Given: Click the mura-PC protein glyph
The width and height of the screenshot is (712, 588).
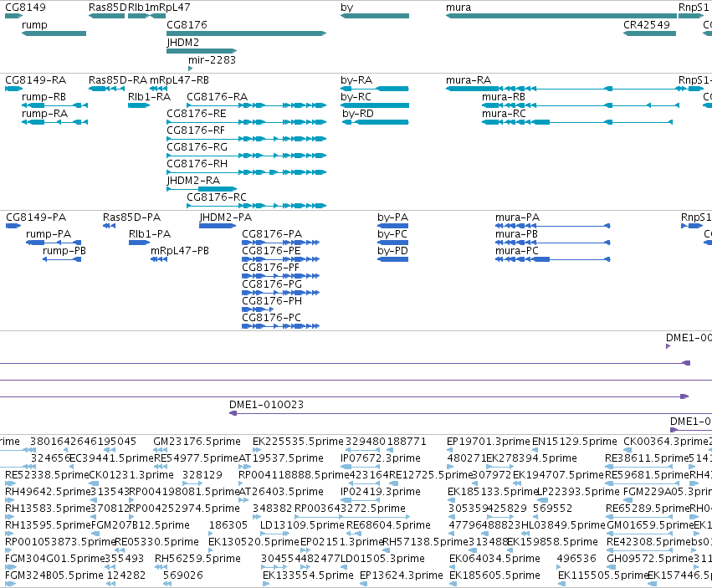Looking at the screenshot, I should [553, 259].
